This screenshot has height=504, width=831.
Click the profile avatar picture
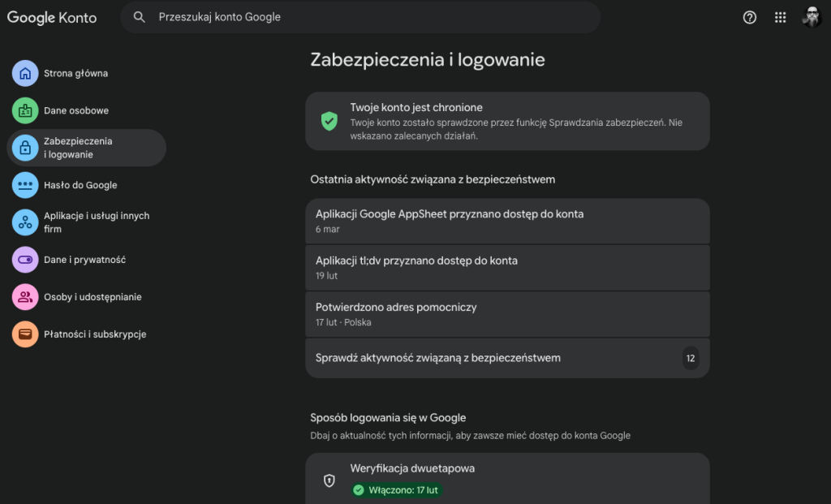click(812, 17)
